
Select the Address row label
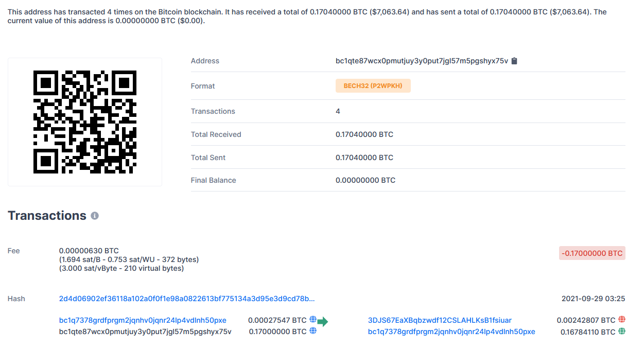205,61
